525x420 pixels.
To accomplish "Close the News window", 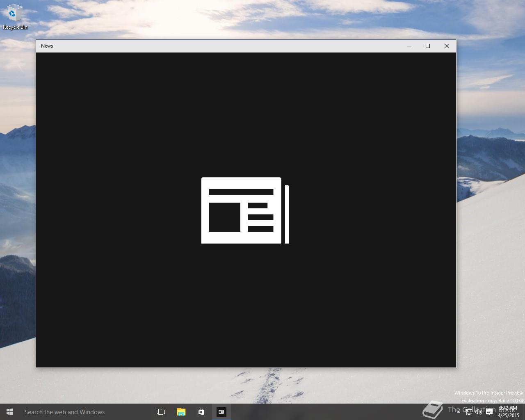I will (x=447, y=46).
